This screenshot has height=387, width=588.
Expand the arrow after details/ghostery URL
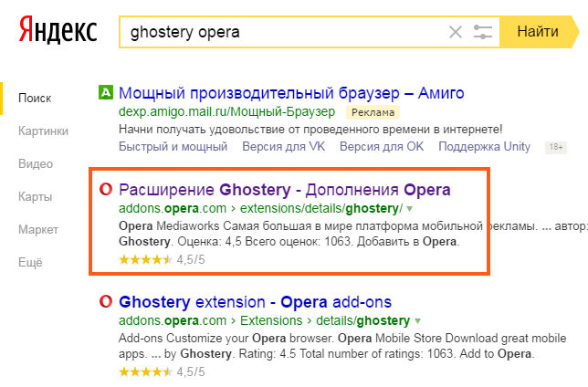417,321
